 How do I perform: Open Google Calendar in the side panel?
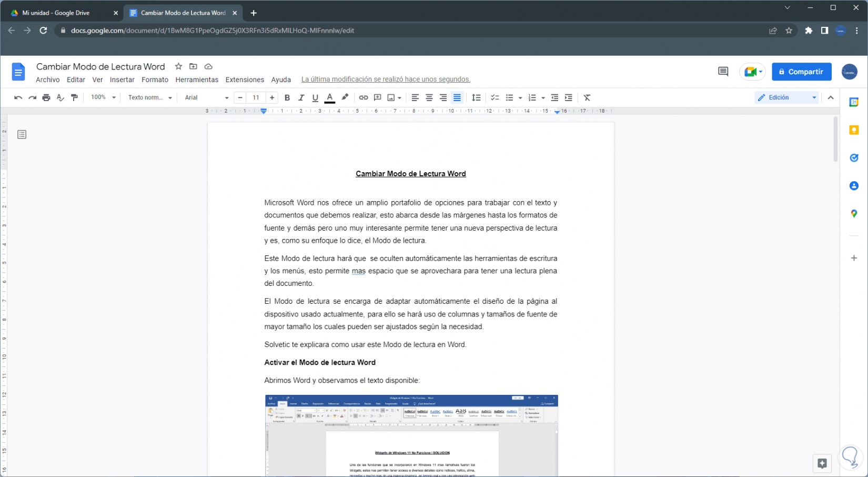[x=854, y=102]
